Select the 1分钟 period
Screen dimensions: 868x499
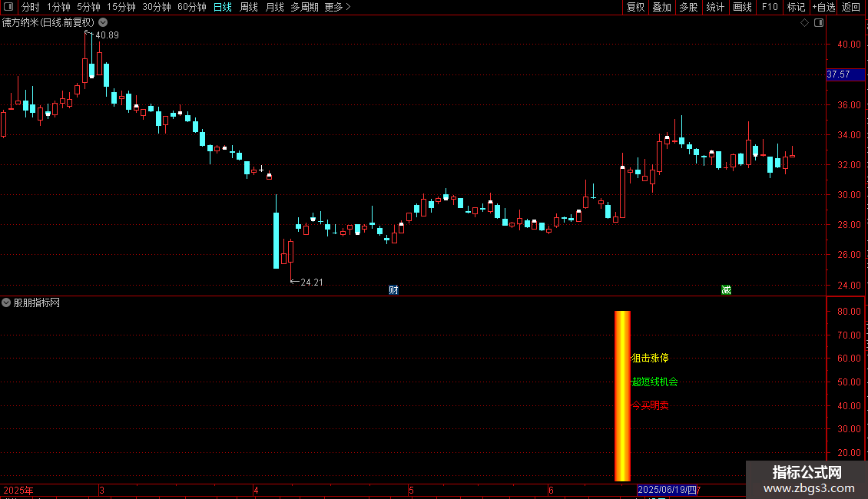pyautogui.click(x=58, y=7)
